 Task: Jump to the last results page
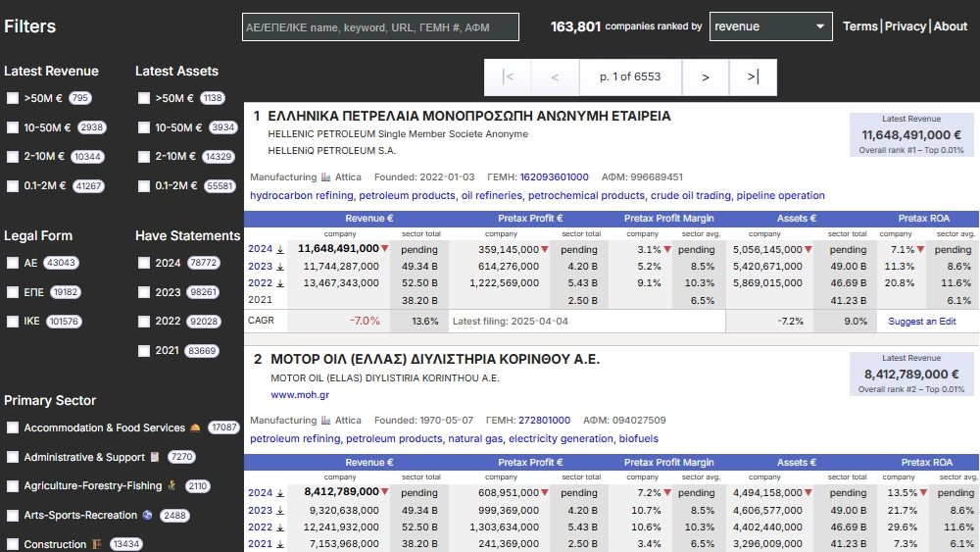[x=753, y=76]
